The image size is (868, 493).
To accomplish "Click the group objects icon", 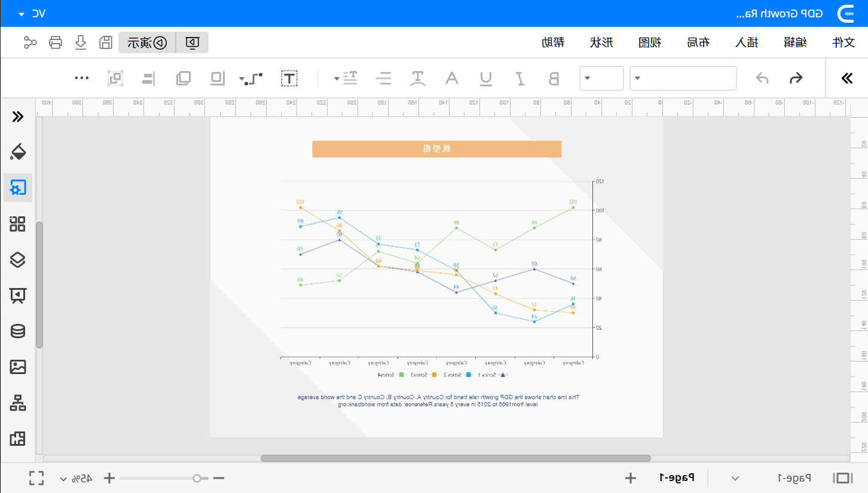I will point(115,78).
